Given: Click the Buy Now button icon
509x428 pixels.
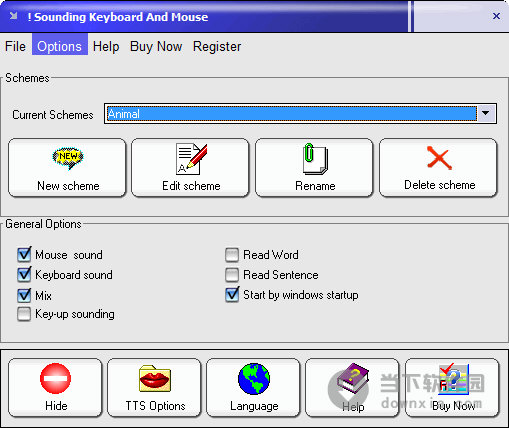Looking at the screenshot, I should pyautogui.click(x=453, y=377).
